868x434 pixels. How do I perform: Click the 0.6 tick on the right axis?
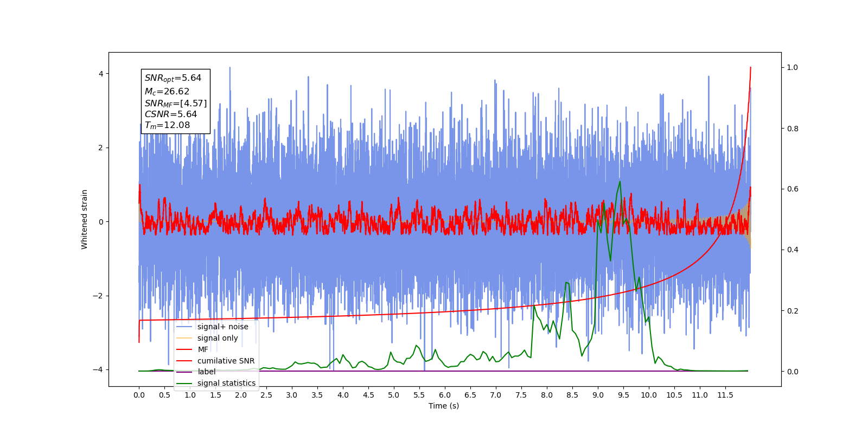coord(793,189)
